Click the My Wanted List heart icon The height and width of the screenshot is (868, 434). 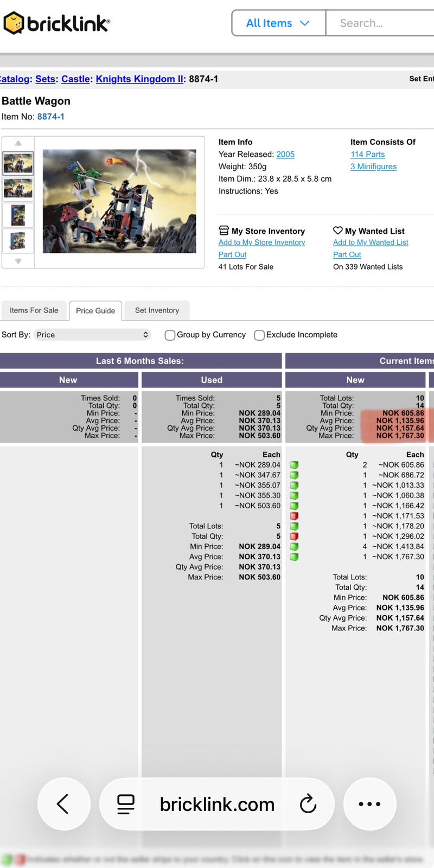(337, 231)
